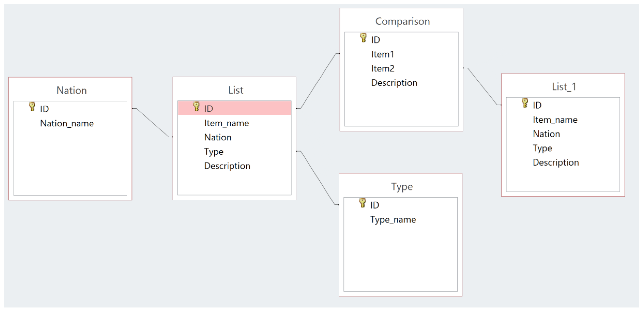The width and height of the screenshot is (644, 313).
Task: Select the Type field in the List table
Action: (214, 152)
